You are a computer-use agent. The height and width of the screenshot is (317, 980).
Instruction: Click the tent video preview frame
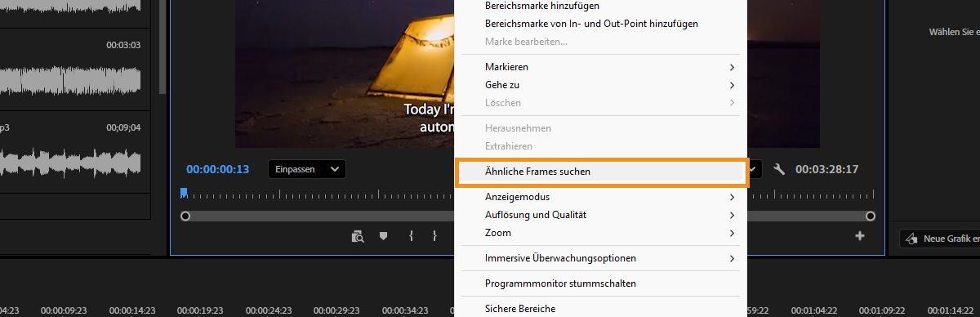pos(345,74)
